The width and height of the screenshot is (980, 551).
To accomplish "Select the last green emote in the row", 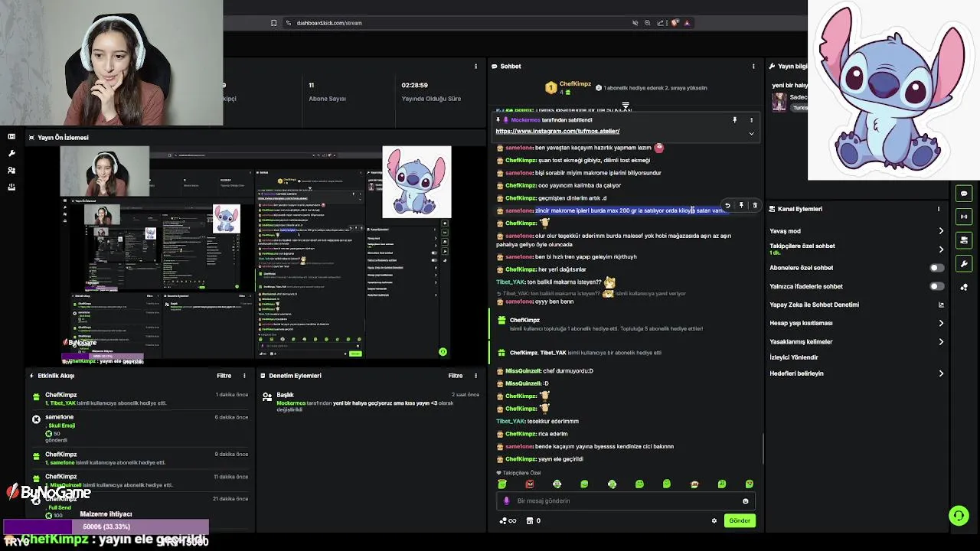I will [750, 484].
